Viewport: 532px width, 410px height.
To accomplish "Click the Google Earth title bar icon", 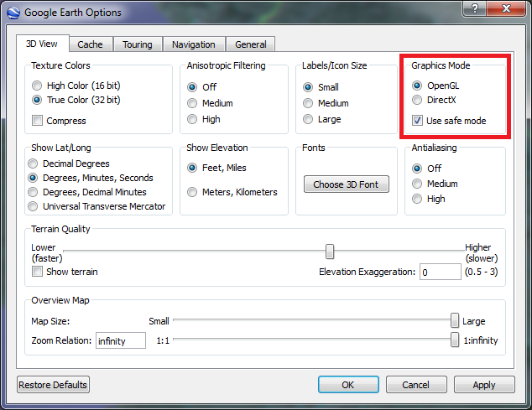I will coord(13,13).
